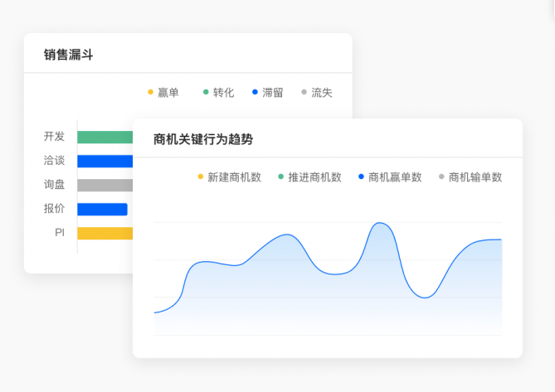This screenshot has height=392, width=555.
Task: Toggle 商机输单数 legend entry
Action: click(x=470, y=177)
